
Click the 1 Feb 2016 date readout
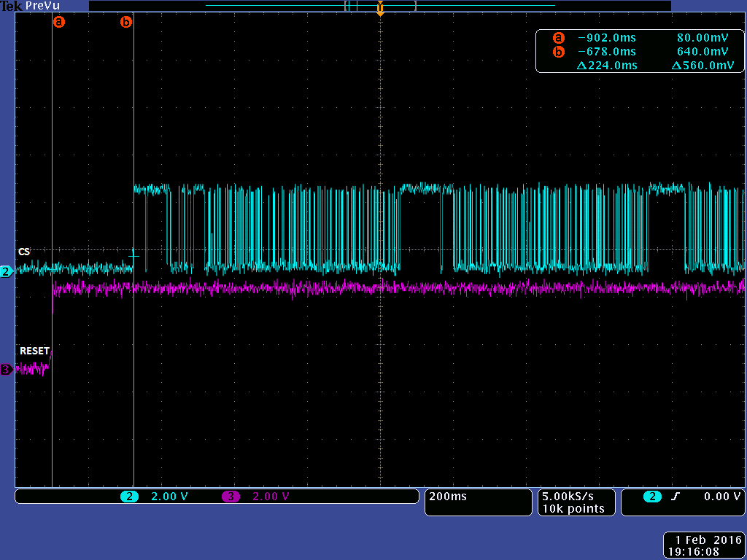tap(709, 540)
